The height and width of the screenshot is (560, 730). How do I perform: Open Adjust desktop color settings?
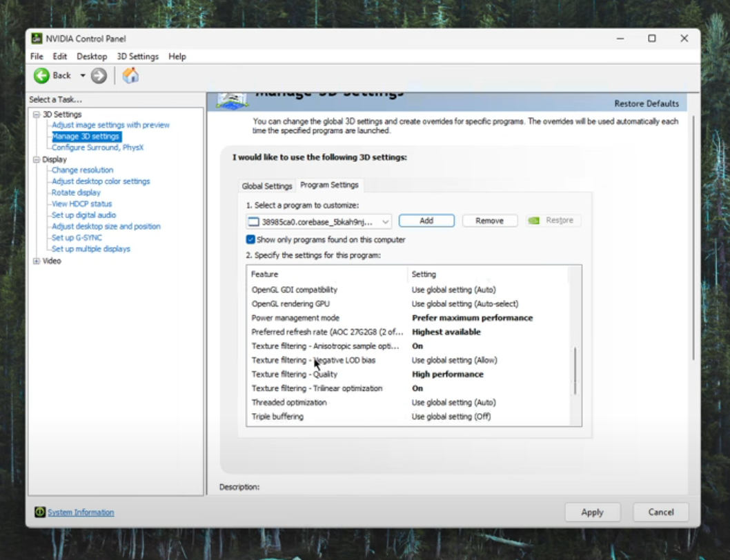tap(101, 181)
